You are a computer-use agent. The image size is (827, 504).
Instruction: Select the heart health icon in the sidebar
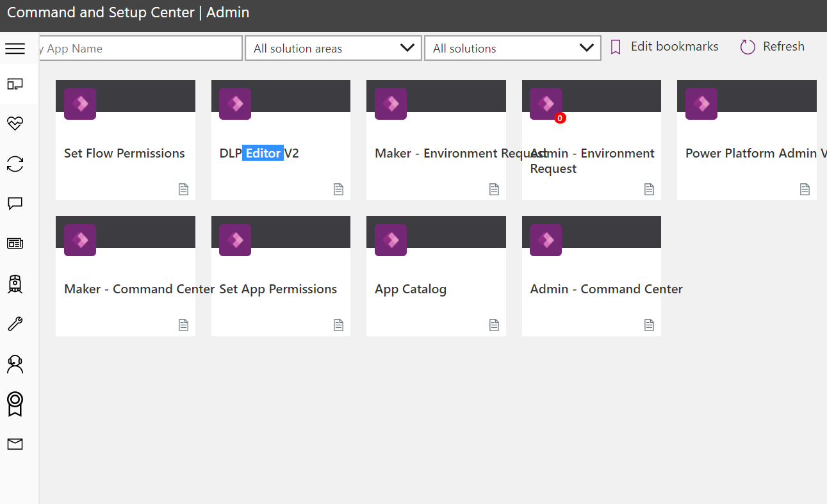tap(15, 124)
